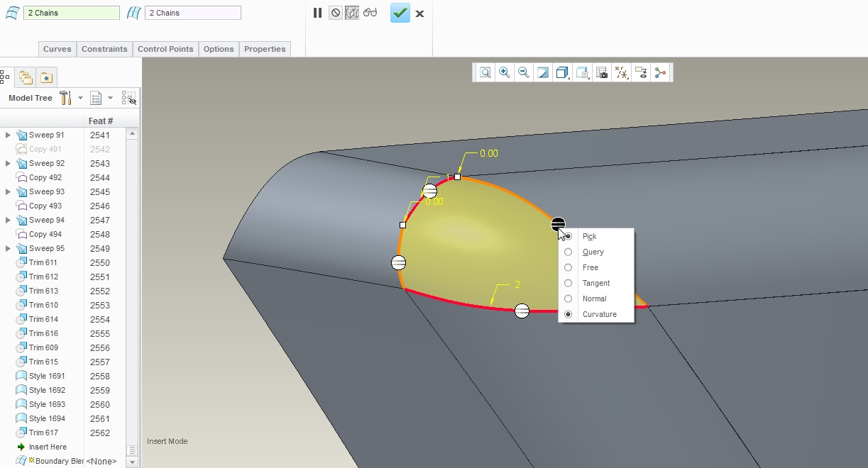Click the annotation display eye icon
The image size is (868, 468).
[x=641, y=72]
